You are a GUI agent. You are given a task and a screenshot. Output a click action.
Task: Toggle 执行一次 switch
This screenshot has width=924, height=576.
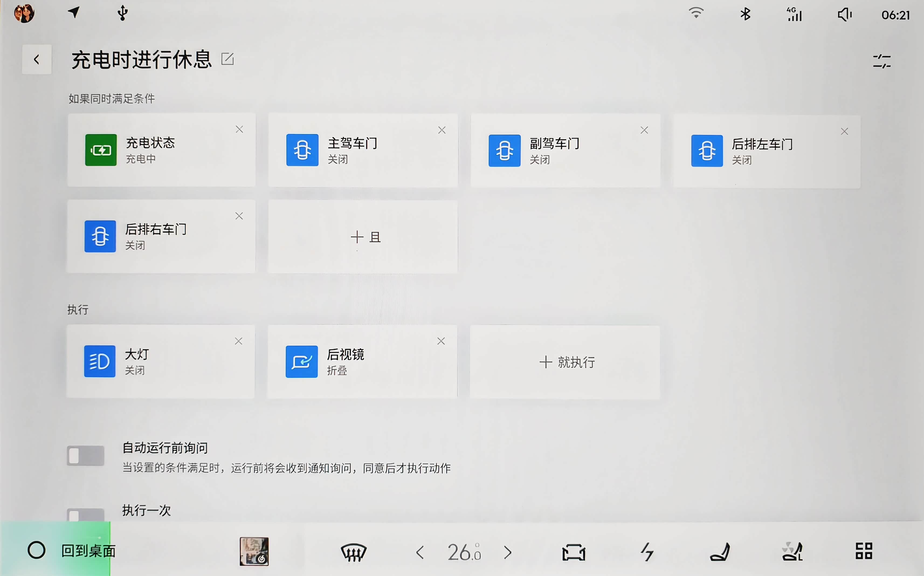86,515
